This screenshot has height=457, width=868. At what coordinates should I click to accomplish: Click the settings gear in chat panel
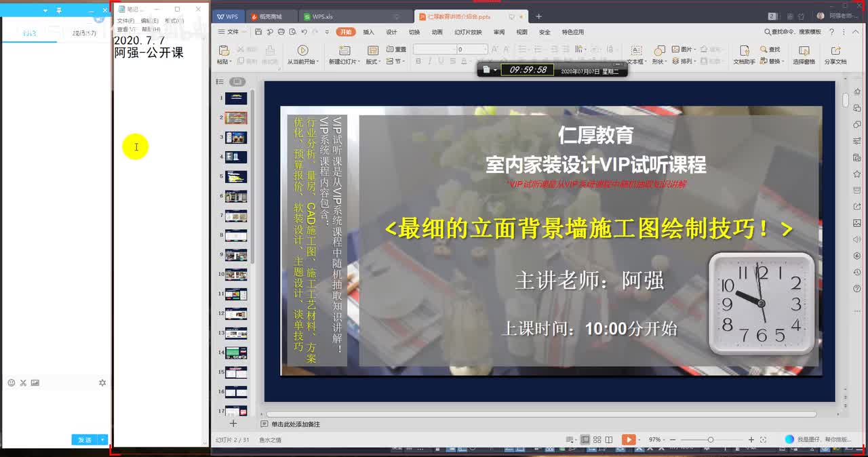102,382
